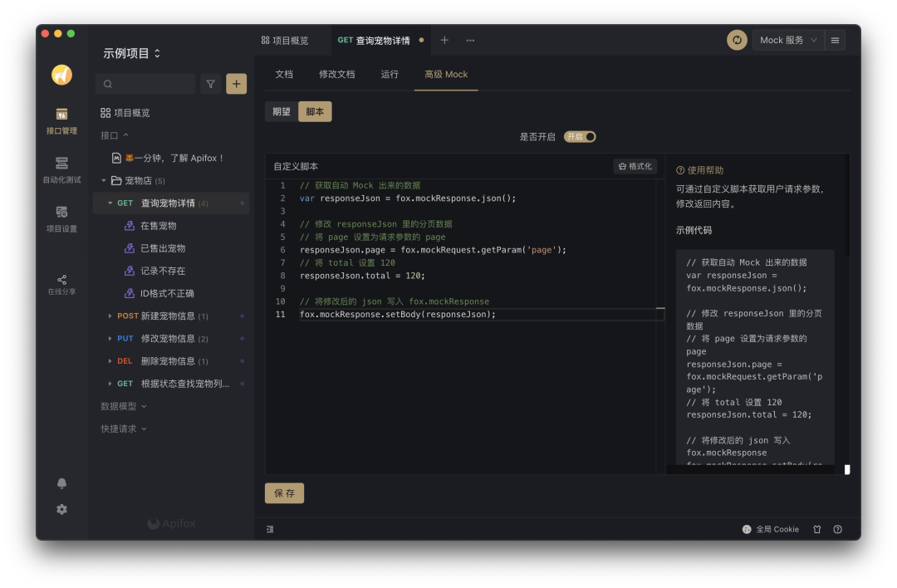Screen dimensions: 897x588
Task: Click the 格式化 format script icon
Action: pyautogui.click(x=635, y=165)
